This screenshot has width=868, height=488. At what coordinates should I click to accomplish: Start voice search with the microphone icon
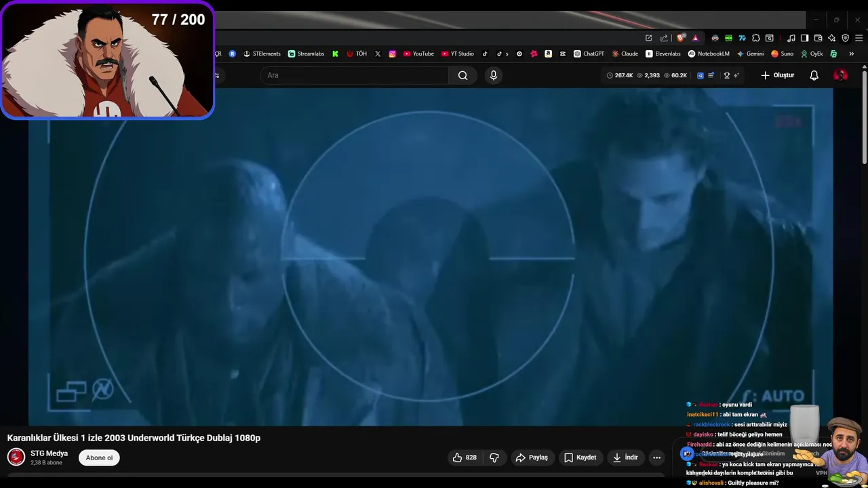pos(494,75)
